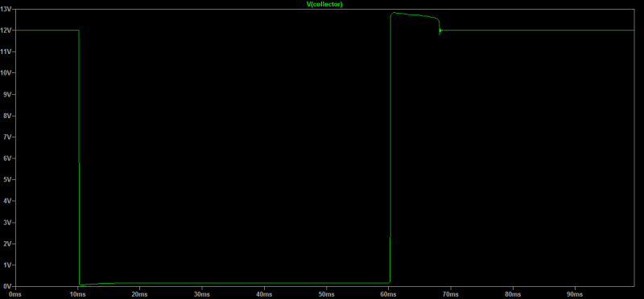This screenshot has height=299, width=644.
Task: Click the 10V y-axis label
Action: 6,73
